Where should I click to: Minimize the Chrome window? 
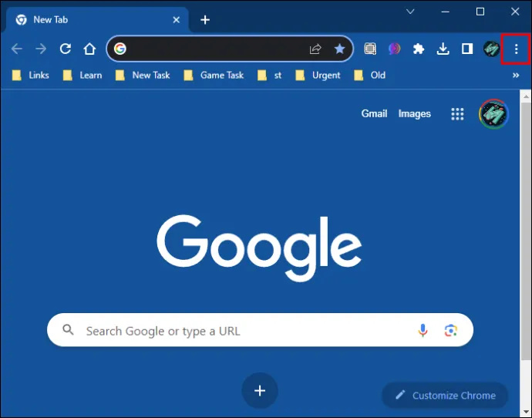click(x=445, y=12)
